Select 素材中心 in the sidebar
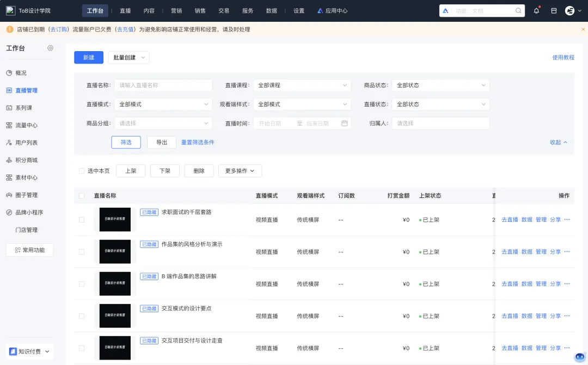Image resolution: width=588 pixels, height=365 pixels. (26, 177)
